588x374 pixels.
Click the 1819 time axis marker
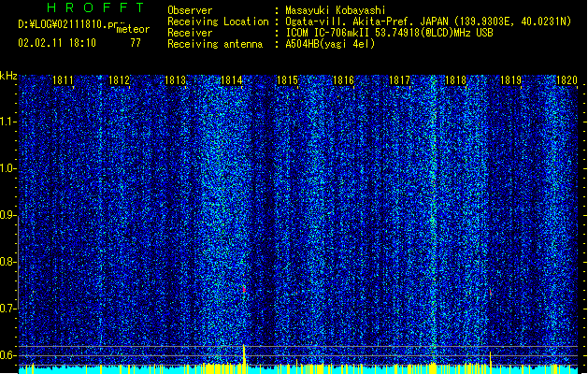511,80
